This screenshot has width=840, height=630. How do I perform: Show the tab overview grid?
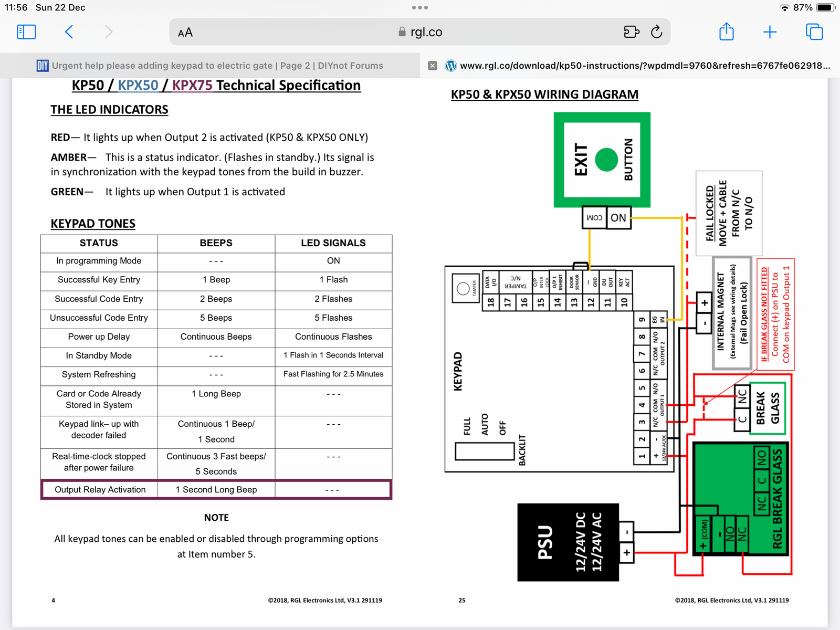(814, 32)
